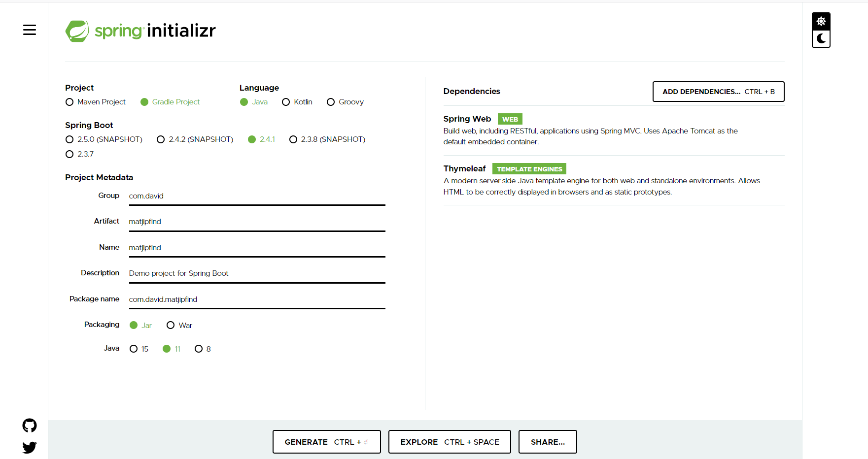Switch to dark theme moon icon
The image size is (868, 459).
[821, 38]
